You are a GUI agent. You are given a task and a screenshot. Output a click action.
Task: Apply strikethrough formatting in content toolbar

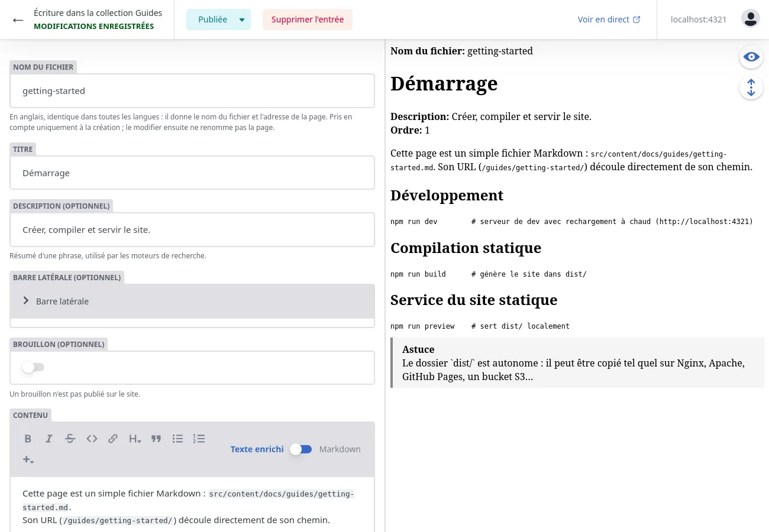[70, 439]
